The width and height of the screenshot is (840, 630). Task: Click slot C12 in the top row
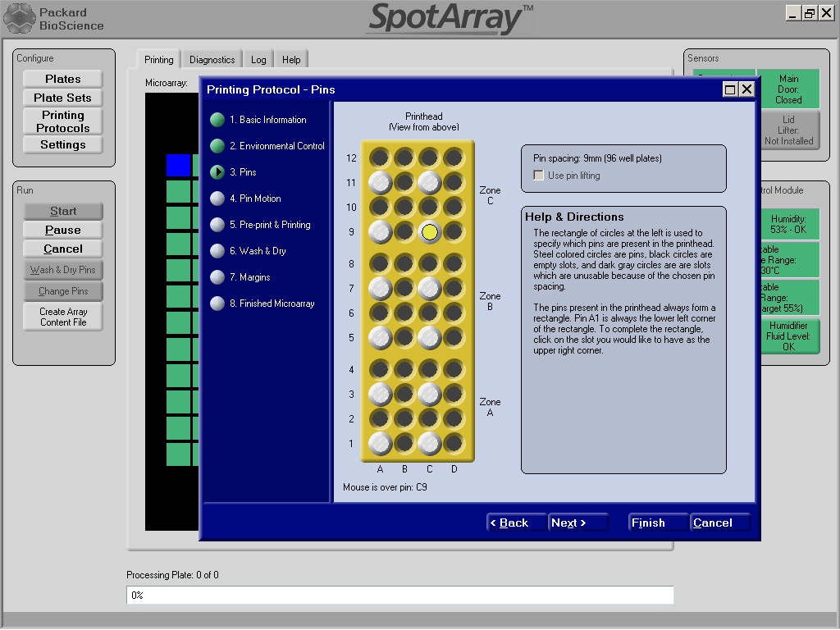pyautogui.click(x=430, y=158)
